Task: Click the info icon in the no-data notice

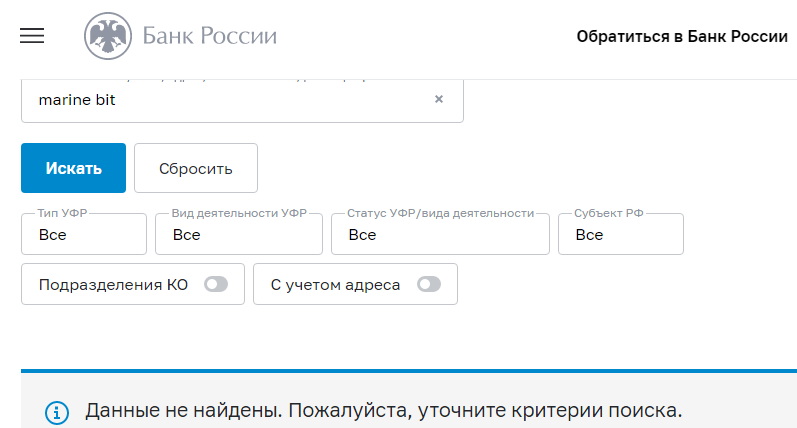Action: point(58,412)
